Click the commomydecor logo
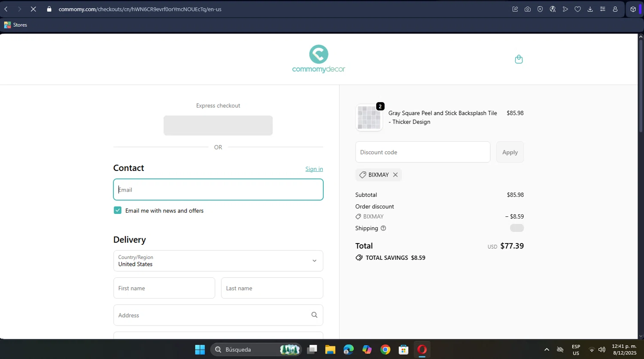This screenshot has height=359, width=644. pyautogui.click(x=319, y=59)
